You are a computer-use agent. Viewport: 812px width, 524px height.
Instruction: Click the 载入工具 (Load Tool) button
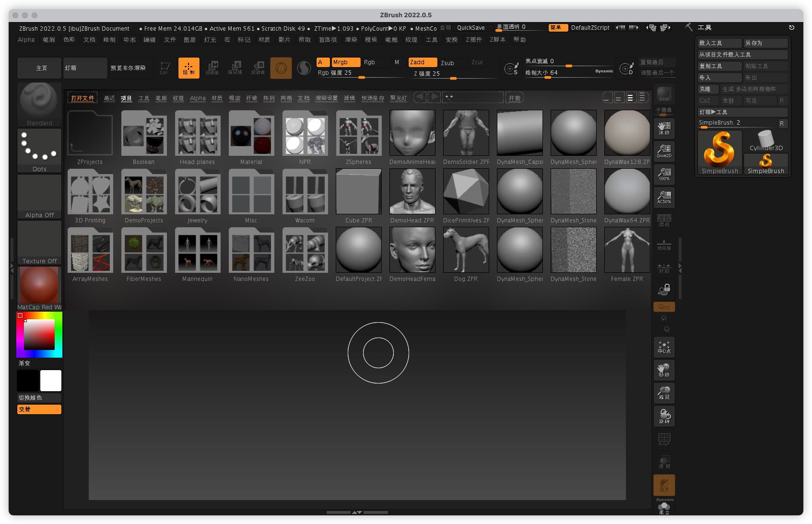click(x=719, y=43)
